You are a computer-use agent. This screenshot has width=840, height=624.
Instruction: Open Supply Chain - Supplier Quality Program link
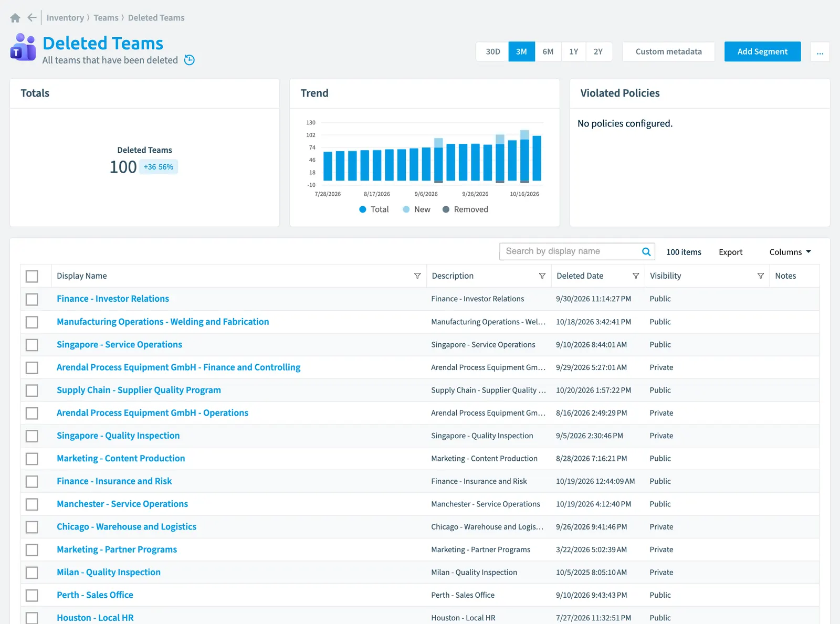click(x=139, y=390)
